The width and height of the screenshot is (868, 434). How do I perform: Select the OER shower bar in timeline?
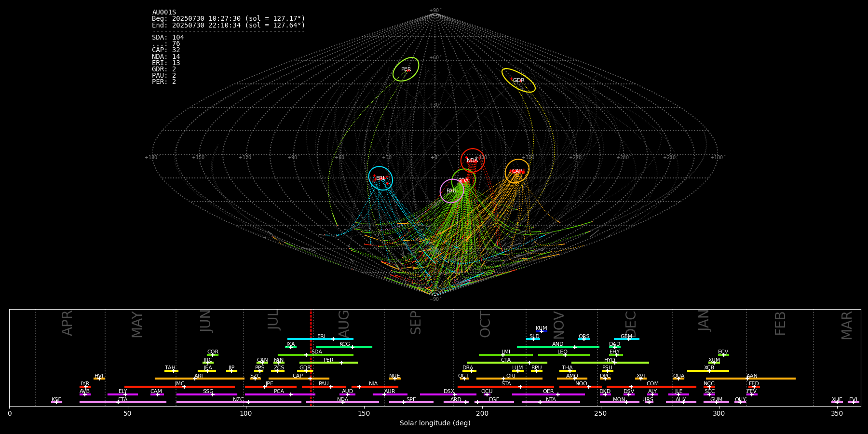pos(548,394)
